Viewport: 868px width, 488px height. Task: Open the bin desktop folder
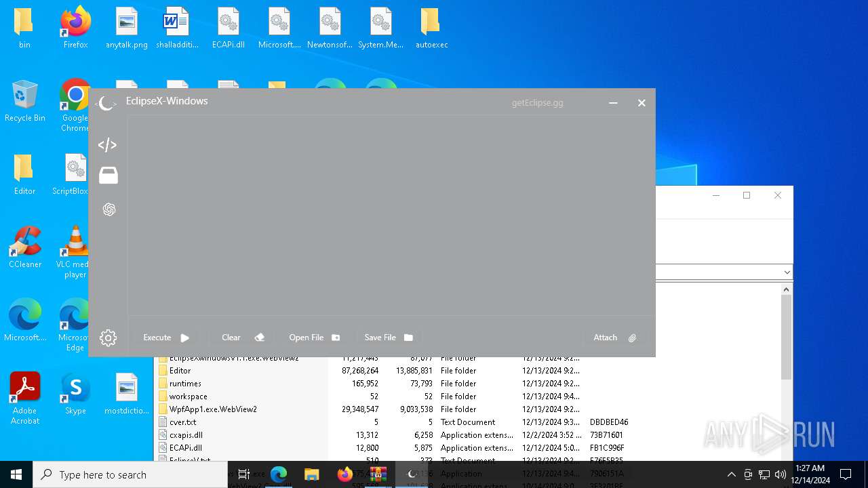pos(24,28)
